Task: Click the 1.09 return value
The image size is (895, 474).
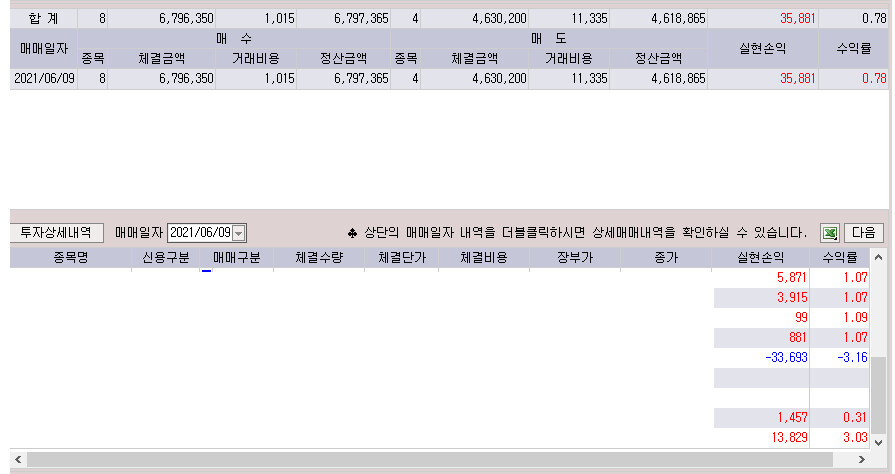Action: tap(855, 318)
